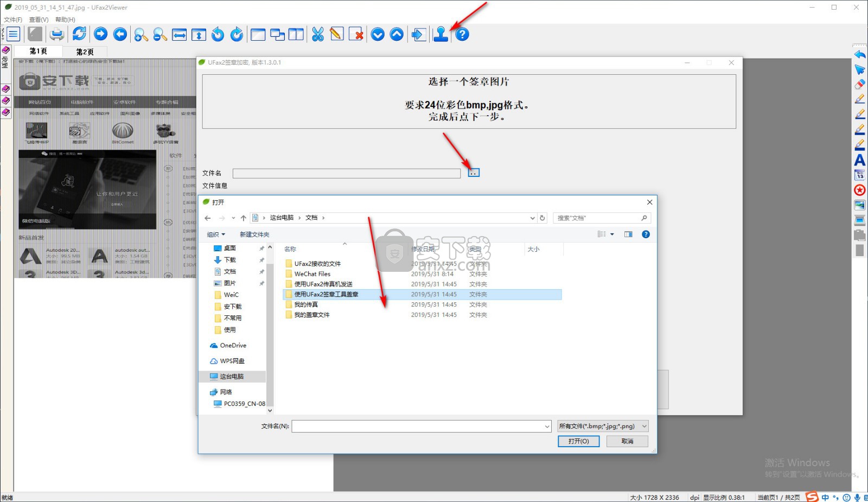Go to previous page with left arrow icon
The height and width of the screenshot is (502, 868).
[120, 34]
